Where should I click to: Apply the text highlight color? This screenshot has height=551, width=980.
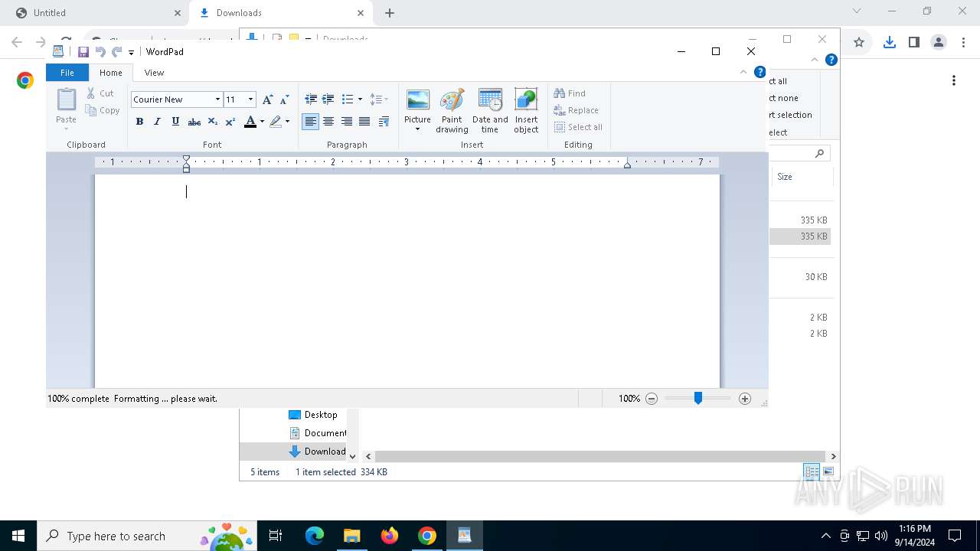click(275, 122)
